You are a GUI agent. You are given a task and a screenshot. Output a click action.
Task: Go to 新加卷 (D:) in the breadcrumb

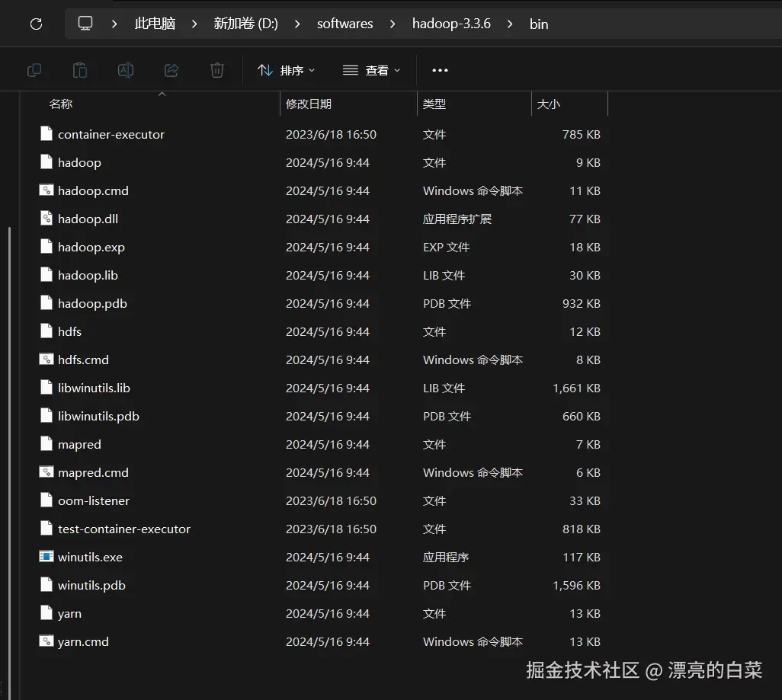pos(246,24)
